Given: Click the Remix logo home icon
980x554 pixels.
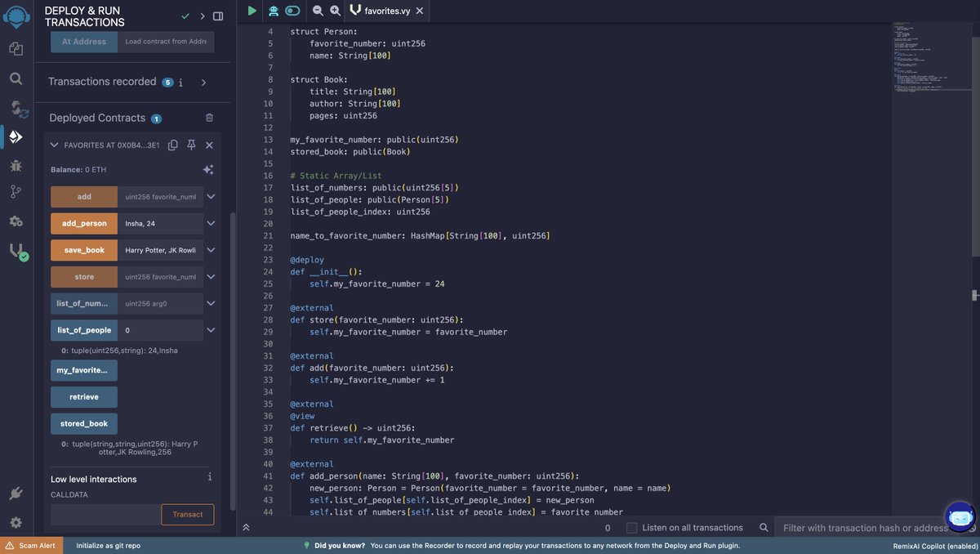Looking at the screenshot, I should coord(16,16).
